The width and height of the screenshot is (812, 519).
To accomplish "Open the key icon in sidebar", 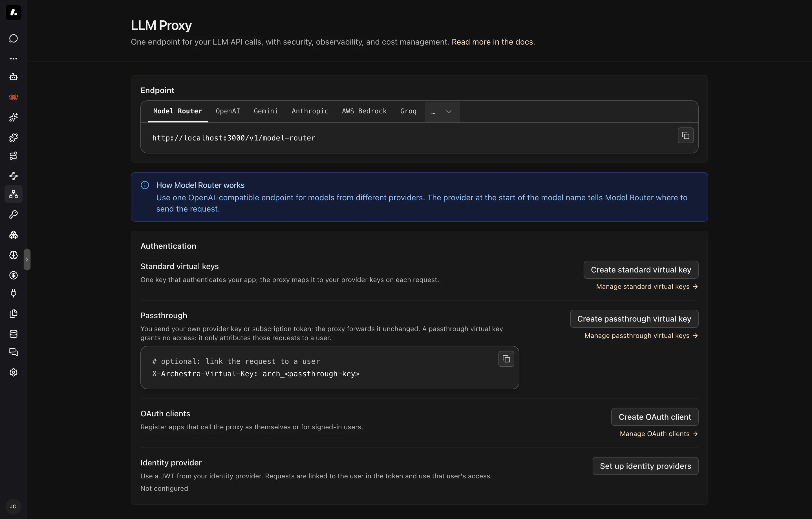I will tap(14, 215).
